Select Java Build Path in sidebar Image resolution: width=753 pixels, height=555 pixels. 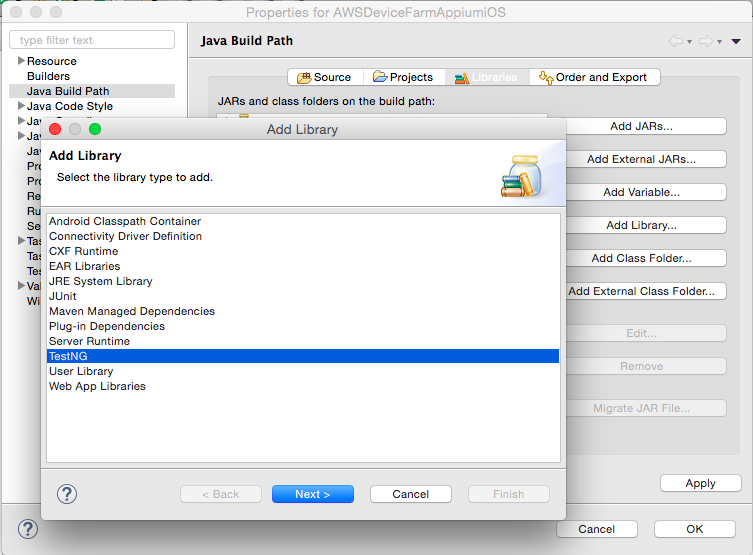click(92, 91)
